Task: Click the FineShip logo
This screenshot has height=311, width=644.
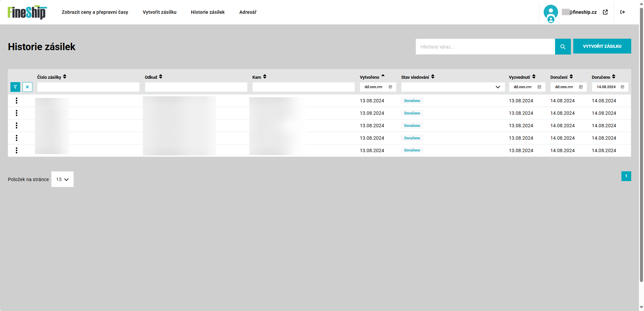Action: 27,12
